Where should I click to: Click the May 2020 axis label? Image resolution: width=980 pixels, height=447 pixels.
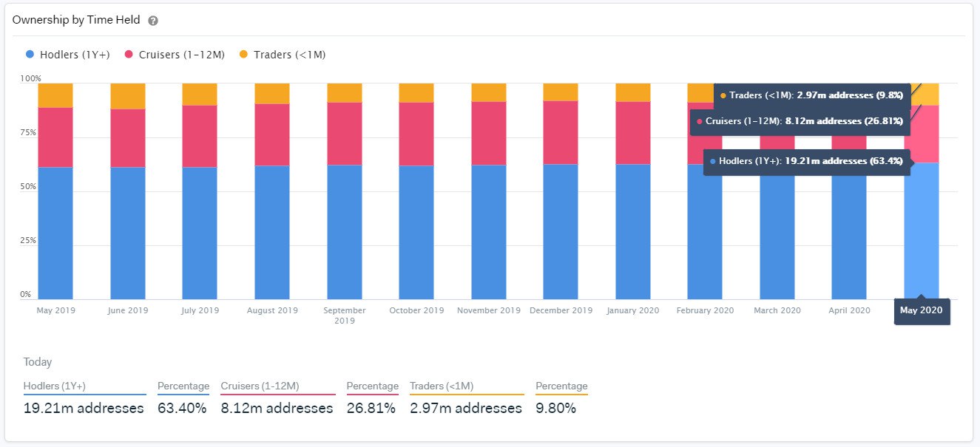922,310
